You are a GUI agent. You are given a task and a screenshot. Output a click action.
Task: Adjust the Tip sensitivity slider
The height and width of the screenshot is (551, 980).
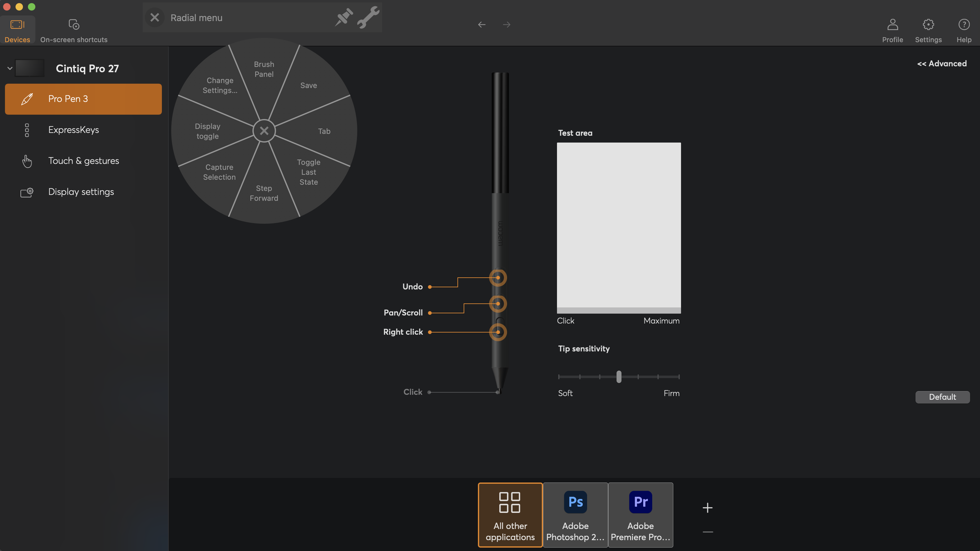[619, 377]
